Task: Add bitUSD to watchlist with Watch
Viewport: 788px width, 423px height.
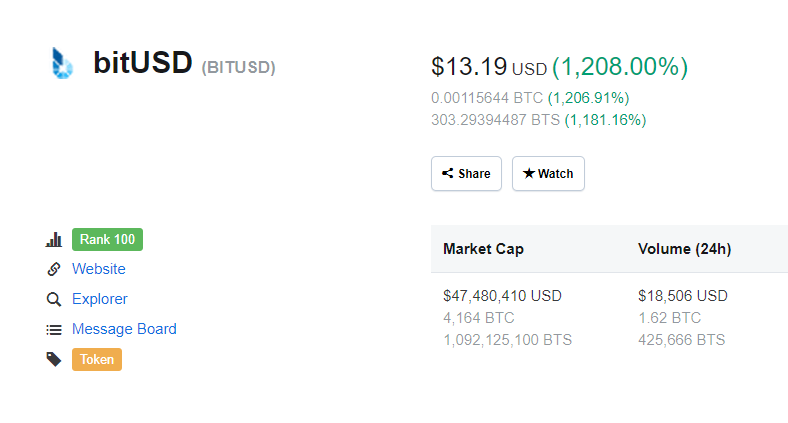Action: (x=548, y=173)
